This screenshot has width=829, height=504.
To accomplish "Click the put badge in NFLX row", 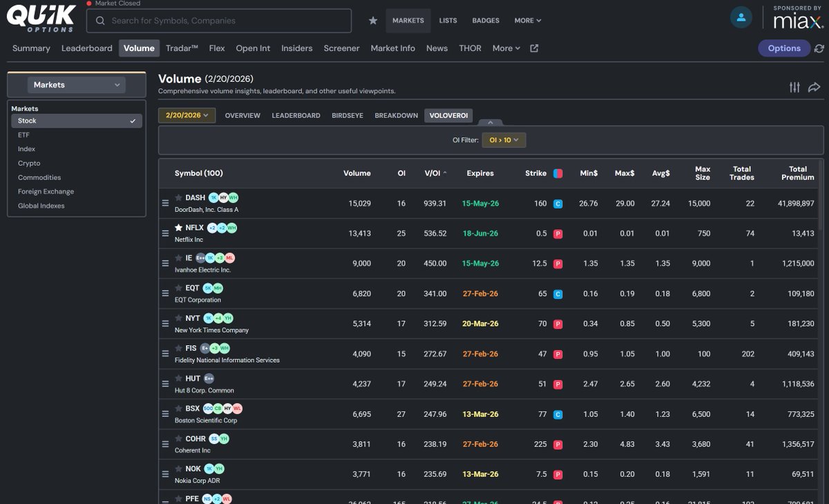I will (558, 234).
